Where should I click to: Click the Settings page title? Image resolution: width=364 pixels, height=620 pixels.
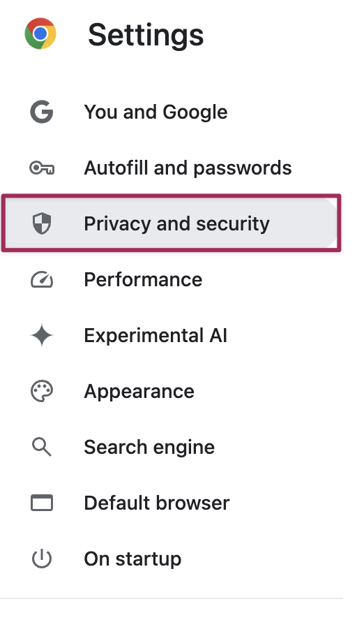pos(146,35)
